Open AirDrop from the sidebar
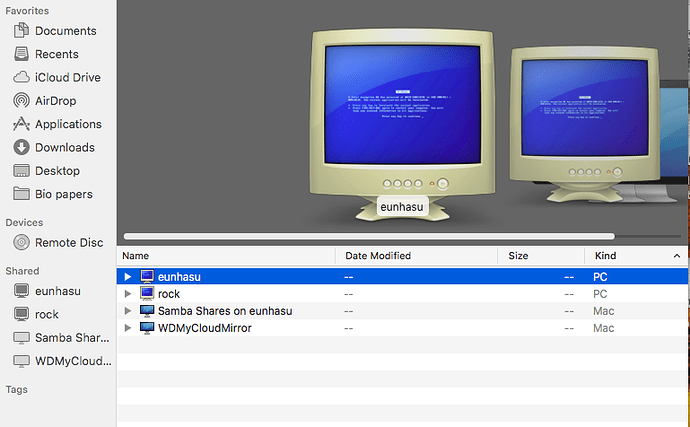This screenshot has width=690, height=427. [x=45, y=101]
